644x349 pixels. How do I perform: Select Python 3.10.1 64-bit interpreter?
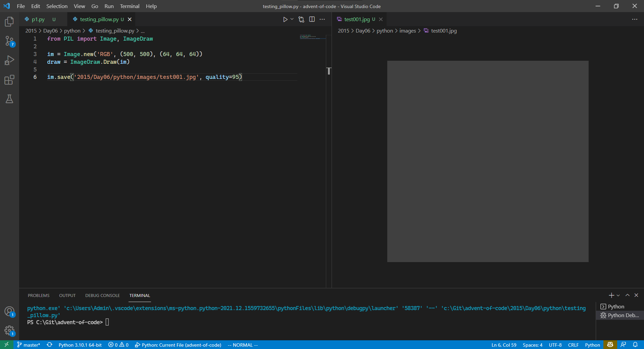click(x=80, y=345)
